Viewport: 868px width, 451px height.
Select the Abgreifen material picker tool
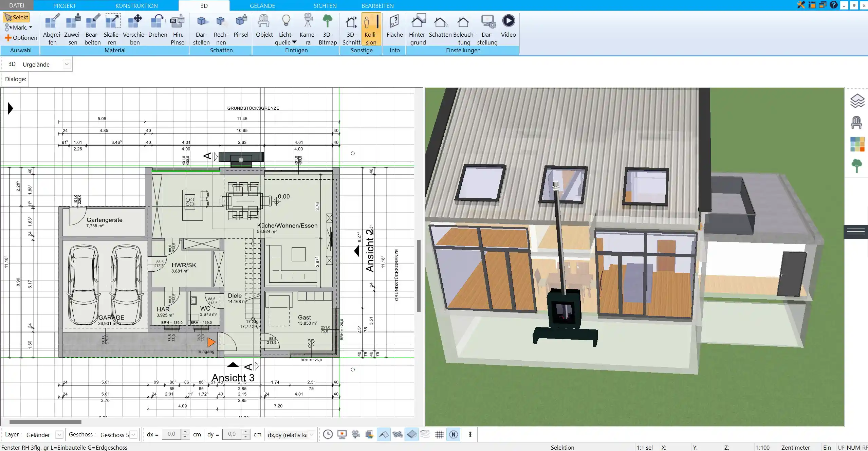click(x=52, y=29)
